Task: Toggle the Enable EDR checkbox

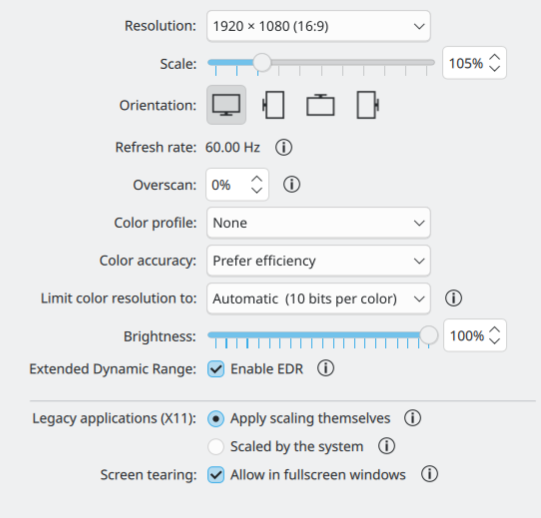Action: (x=216, y=369)
